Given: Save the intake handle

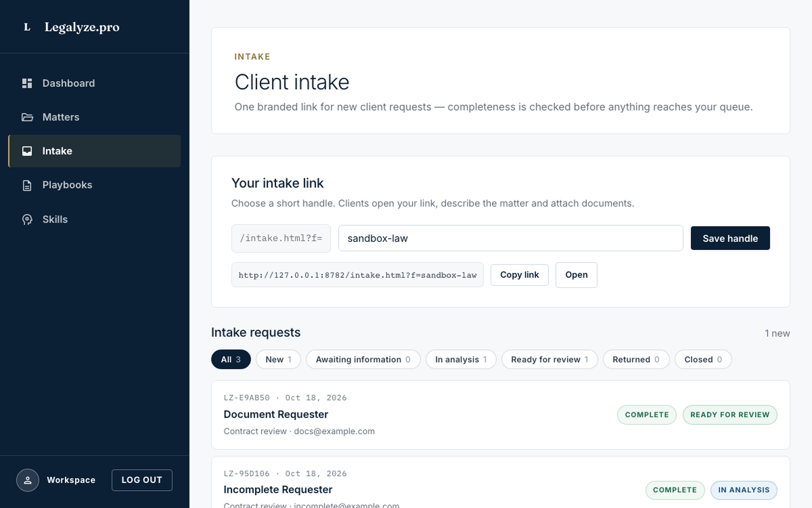Looking at the screenshot, I should pos(730,238).
